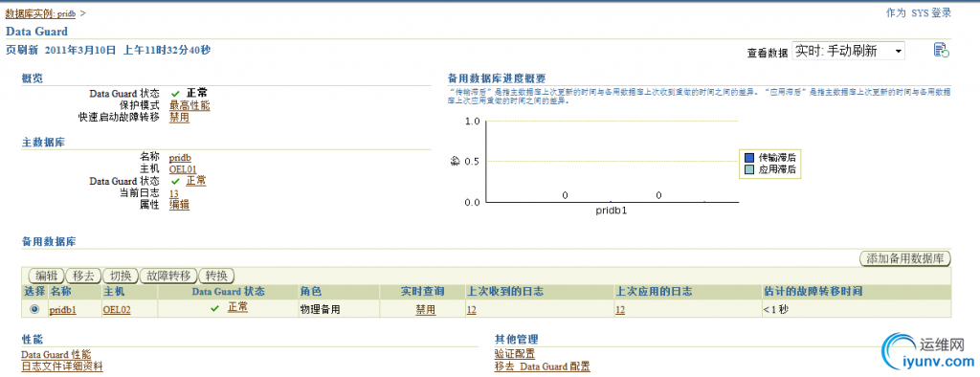Click green check beside primary database 正常
Viewport: 980px width, 377px height.
[x=175, y=181]
